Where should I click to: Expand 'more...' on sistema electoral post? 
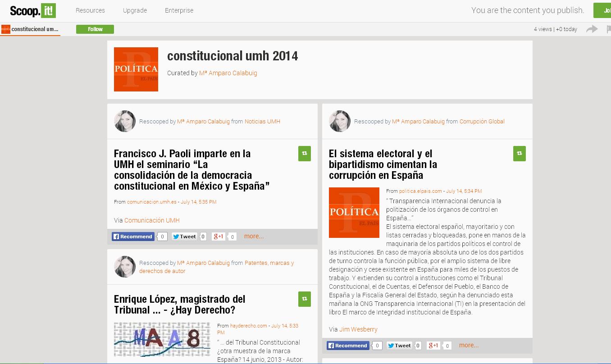click(x=469, y=345)
